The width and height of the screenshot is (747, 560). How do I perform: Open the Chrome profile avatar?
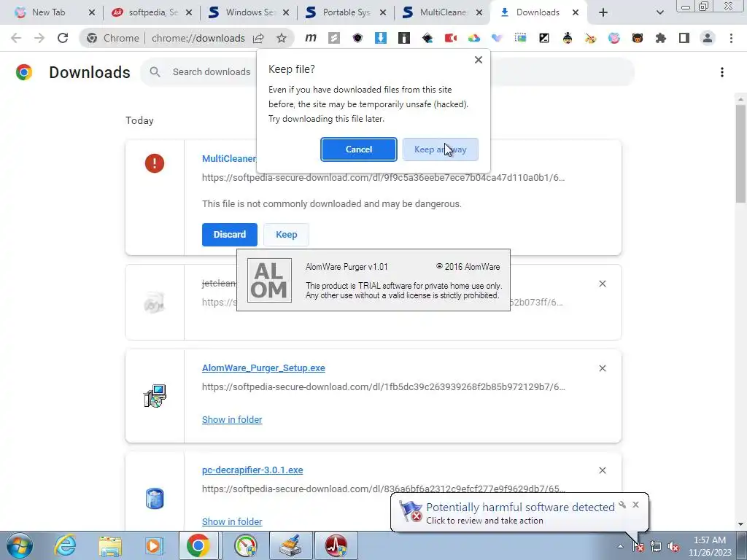[708, 38]
